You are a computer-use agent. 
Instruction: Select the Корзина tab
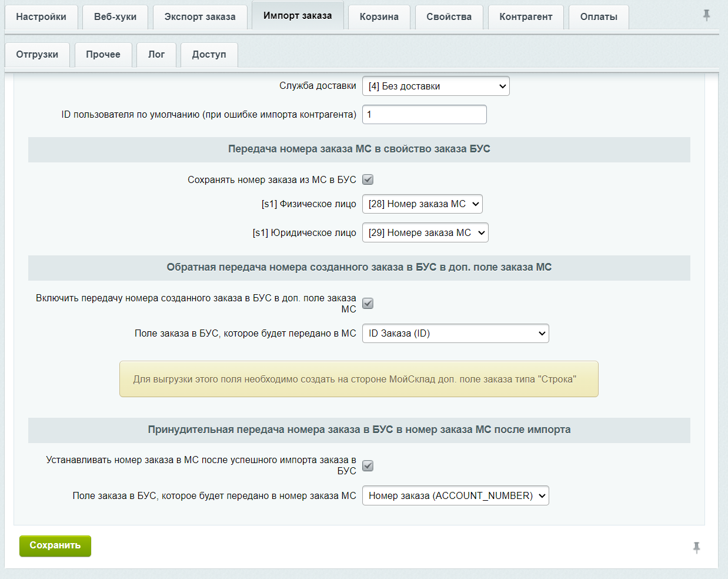(379, 17)
